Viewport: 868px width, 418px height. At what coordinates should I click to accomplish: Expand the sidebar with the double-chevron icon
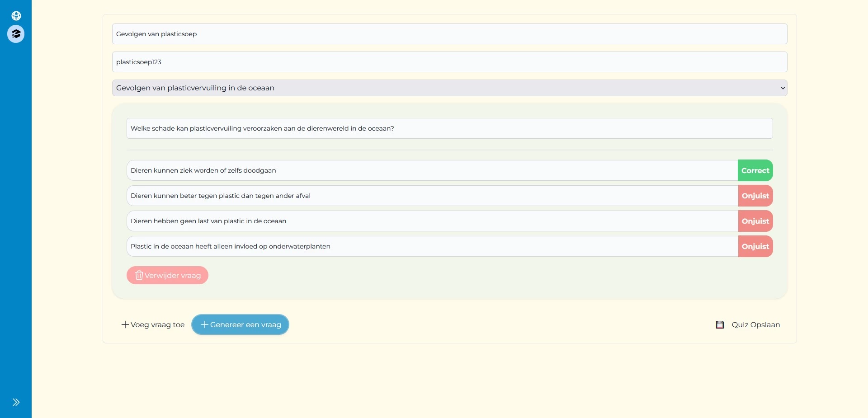[x=16, y=402]
